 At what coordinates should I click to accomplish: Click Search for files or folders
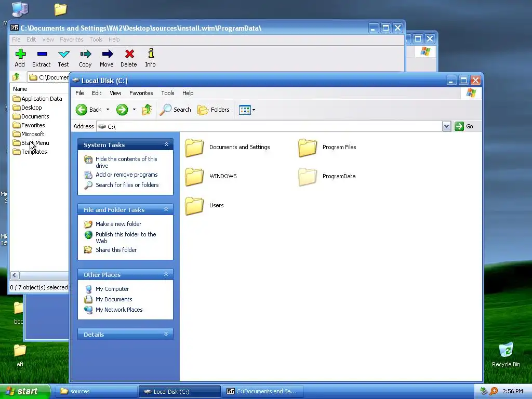pyautogui.click(x=127, y=185)
